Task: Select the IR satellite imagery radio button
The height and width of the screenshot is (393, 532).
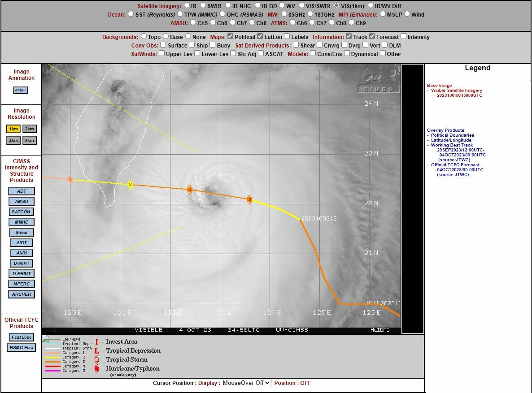Action: coord(187,5)
